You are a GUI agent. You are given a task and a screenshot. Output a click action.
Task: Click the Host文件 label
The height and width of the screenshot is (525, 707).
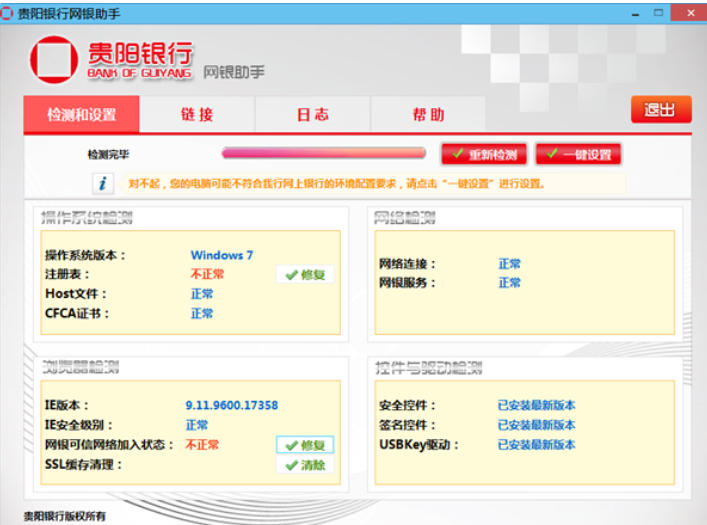coord(76,294)
